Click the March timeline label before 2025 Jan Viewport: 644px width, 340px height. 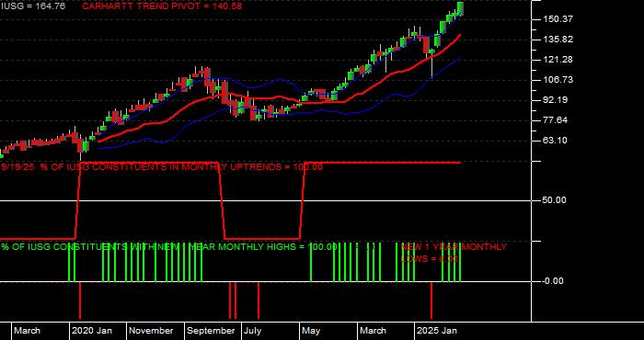(374, 331)
